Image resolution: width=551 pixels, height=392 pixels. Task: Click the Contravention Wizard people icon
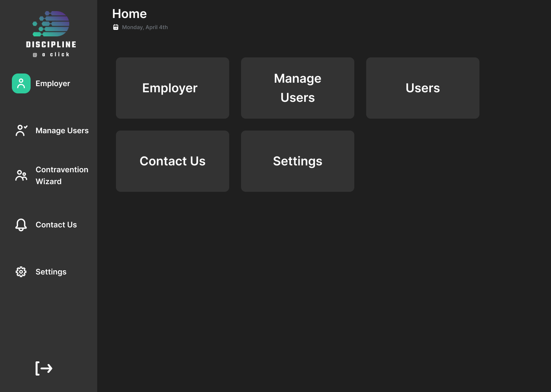21,175
